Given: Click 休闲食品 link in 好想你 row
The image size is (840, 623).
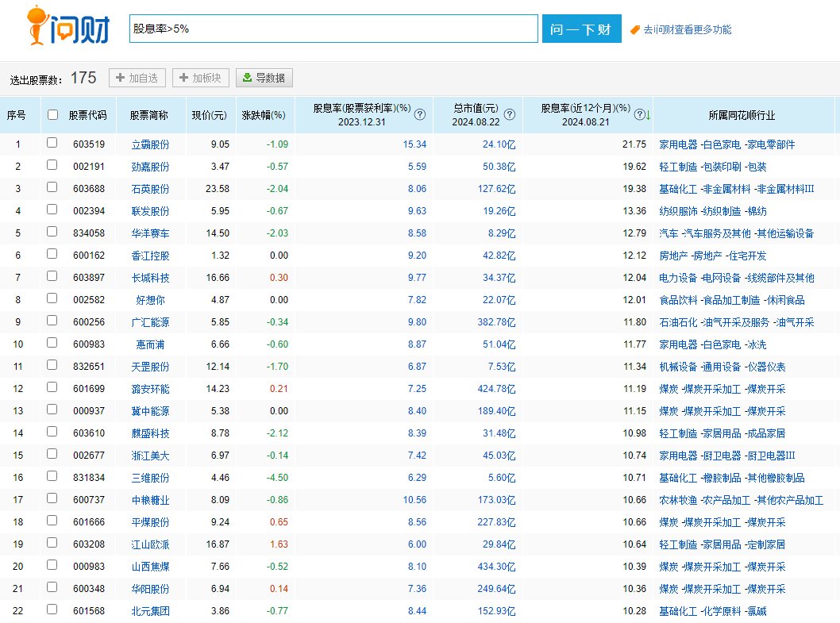Looking at the screenshot, I should 786,300.
